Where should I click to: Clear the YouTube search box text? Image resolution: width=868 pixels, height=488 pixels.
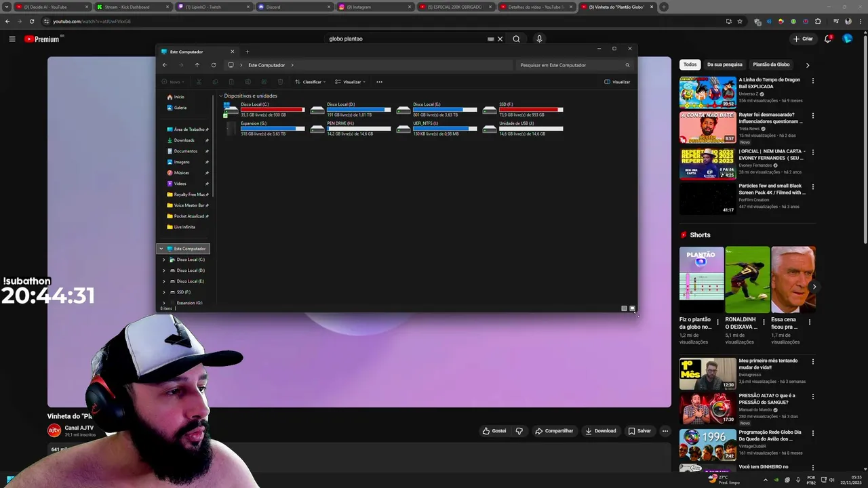point(500,39)
